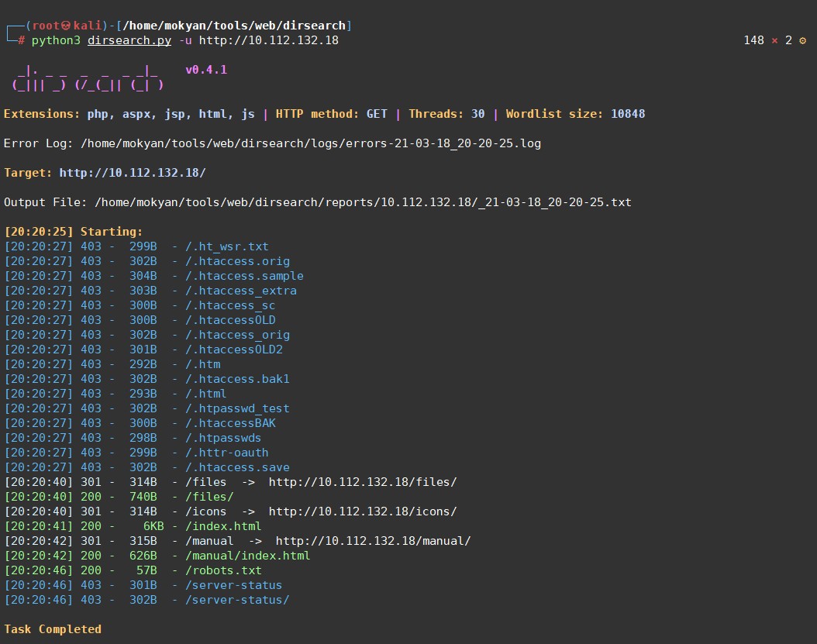Click the /.html result path
The height and width of the screenshot is (644, 817).
(206, 394)
